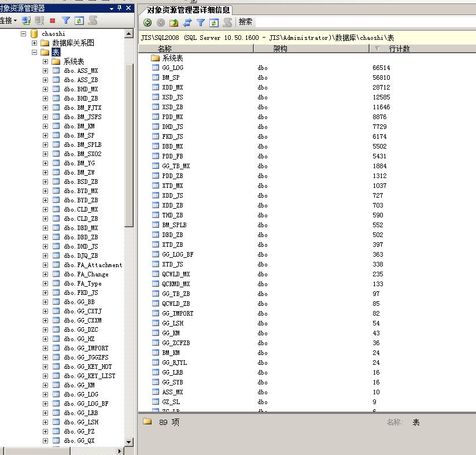Click the GG_LOG table icon in details list
This screenshot has height=455, width=476.
(x=156, y=68)
